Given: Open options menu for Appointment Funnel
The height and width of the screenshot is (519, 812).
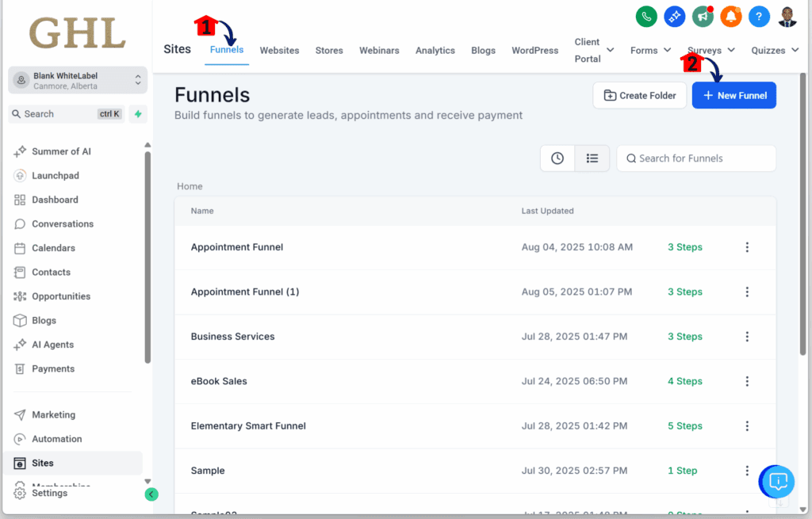Looking at the screenshot, I should tap(747, 247).
